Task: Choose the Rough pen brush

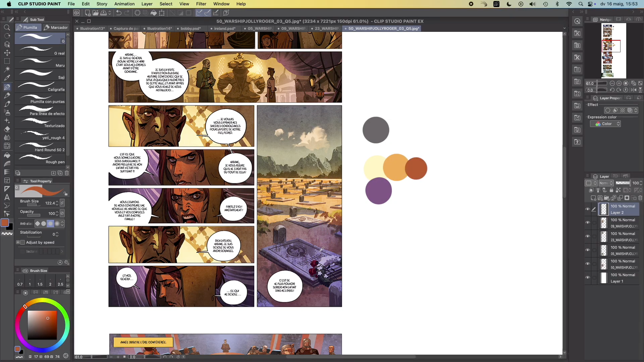Action: tap(40, 159)
